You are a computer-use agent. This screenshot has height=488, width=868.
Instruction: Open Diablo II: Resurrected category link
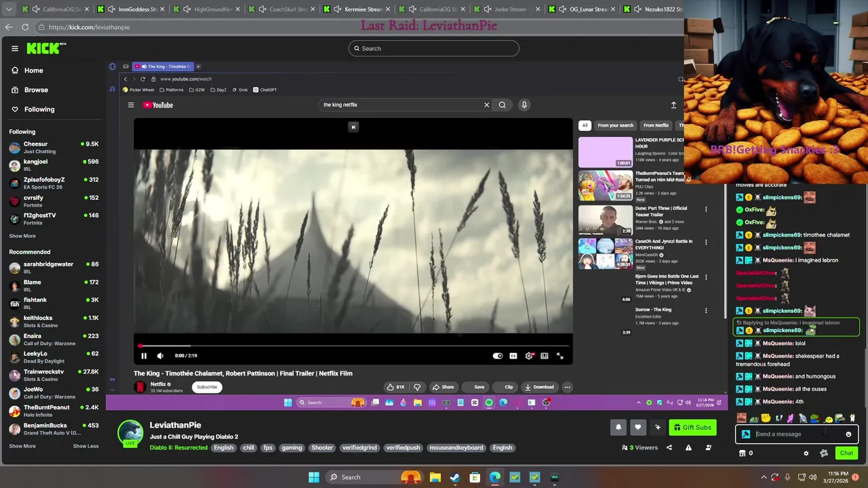pos(178,448)
